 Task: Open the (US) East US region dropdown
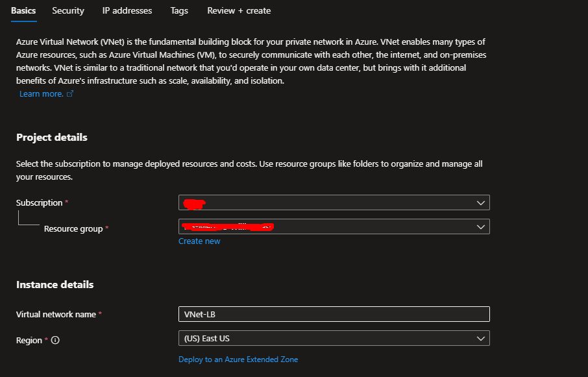coord(334,339)
